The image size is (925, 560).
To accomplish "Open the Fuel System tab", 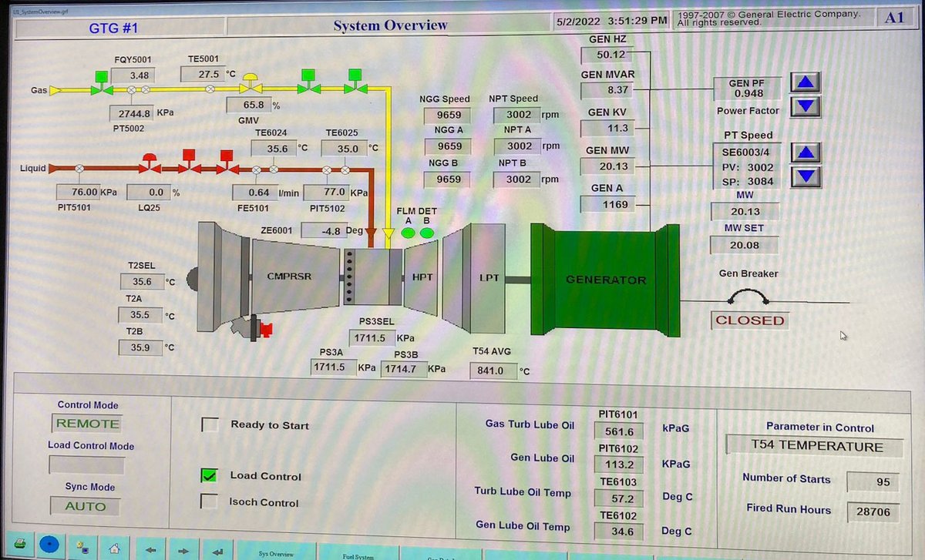I will tap(359, 555).
